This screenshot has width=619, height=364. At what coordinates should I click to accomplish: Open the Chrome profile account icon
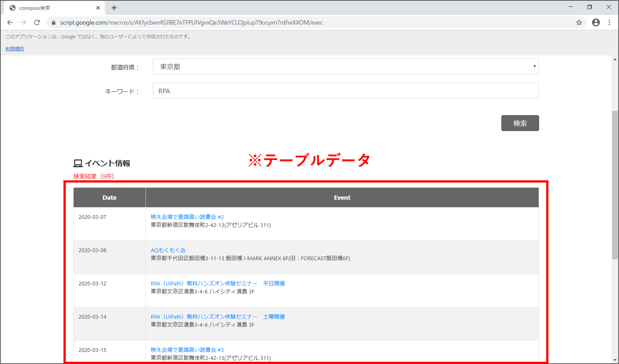pos(596,22)
